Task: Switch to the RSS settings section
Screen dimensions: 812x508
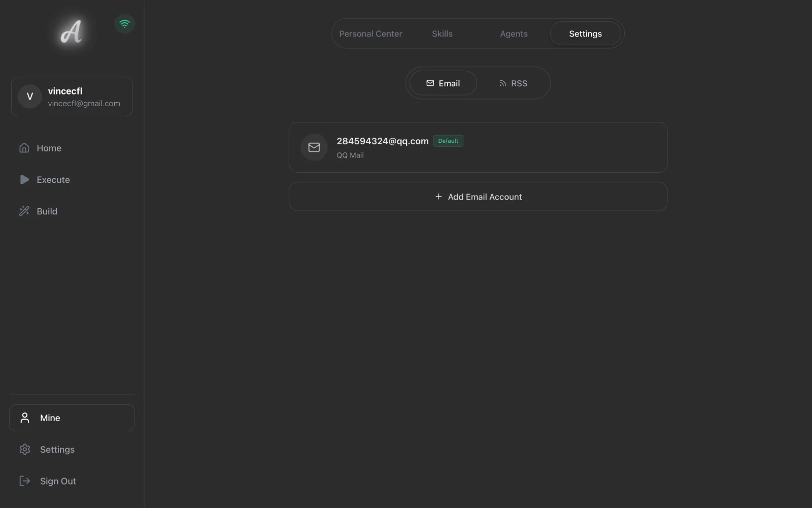Action: tap(513, 83)
